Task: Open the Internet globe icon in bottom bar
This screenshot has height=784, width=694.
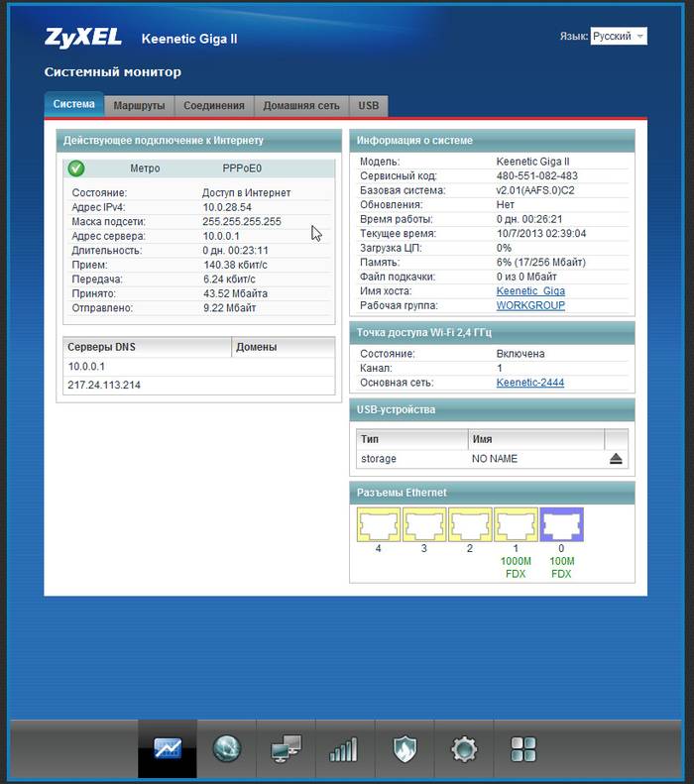Action: tap(226, 748)
